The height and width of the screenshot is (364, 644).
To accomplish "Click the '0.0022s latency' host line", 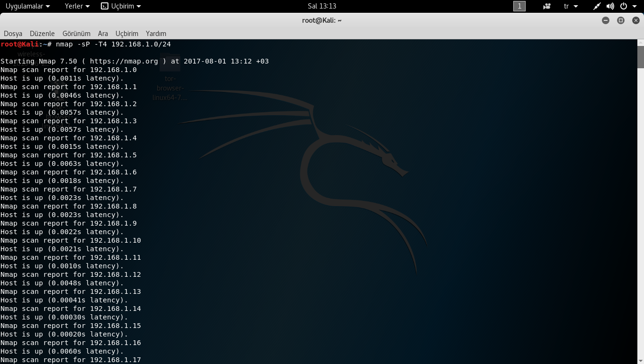I will (x=62, y=232).
